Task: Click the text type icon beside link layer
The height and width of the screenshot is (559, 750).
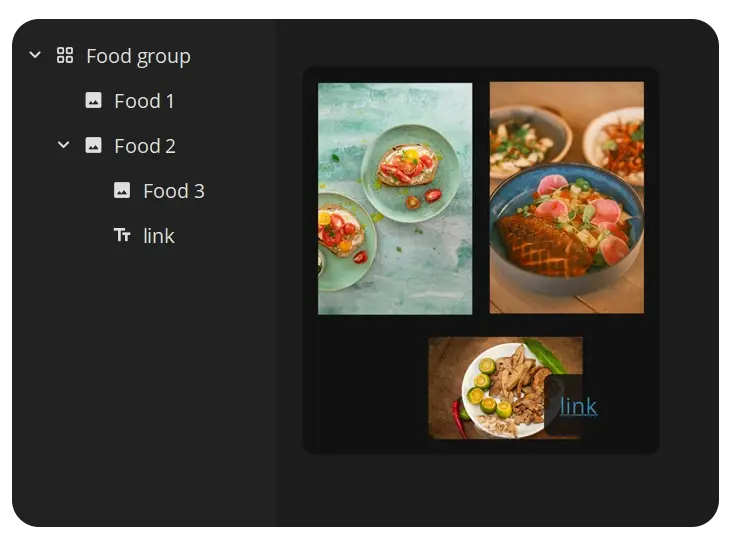Action: coord(122,236)
